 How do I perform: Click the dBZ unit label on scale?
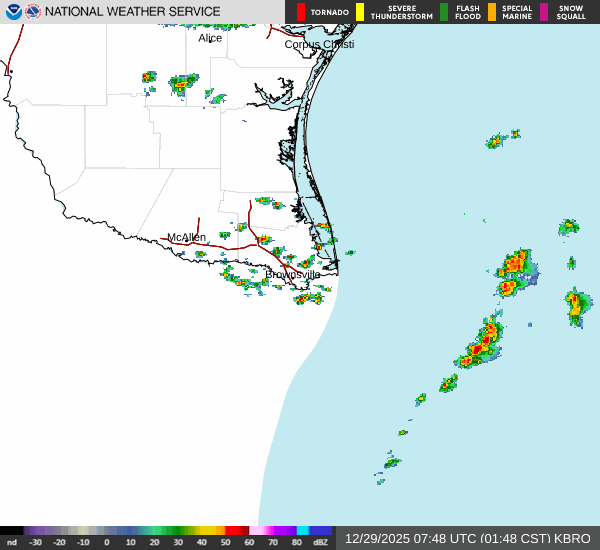click(x=320, y=542)
